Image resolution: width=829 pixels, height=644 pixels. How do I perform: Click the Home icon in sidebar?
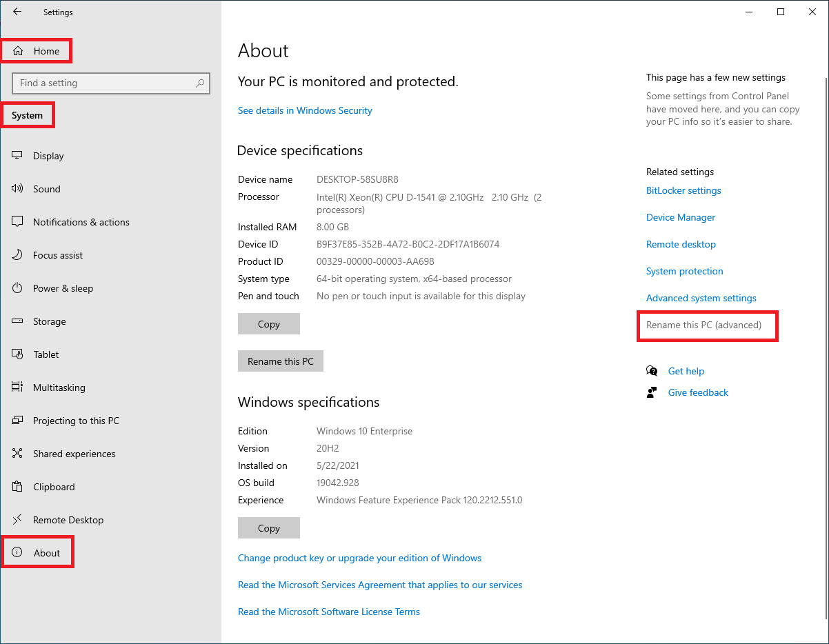19,51
